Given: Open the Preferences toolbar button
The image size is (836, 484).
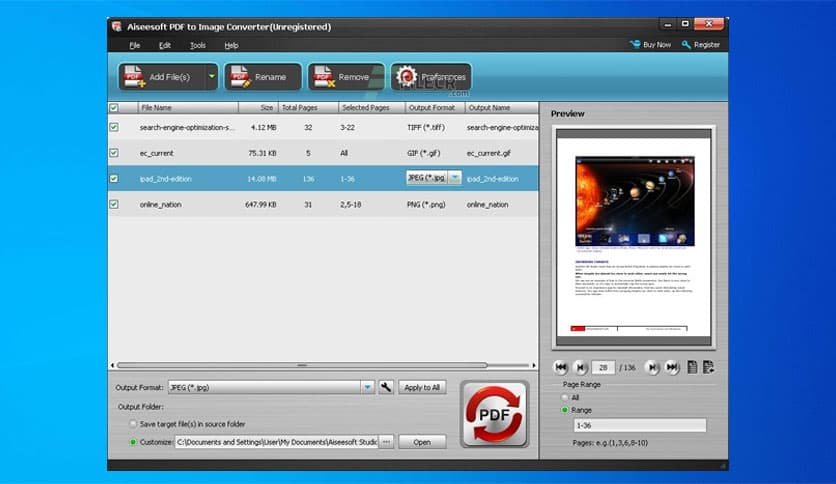Looking at the screenshot, I should click(431, 77).
